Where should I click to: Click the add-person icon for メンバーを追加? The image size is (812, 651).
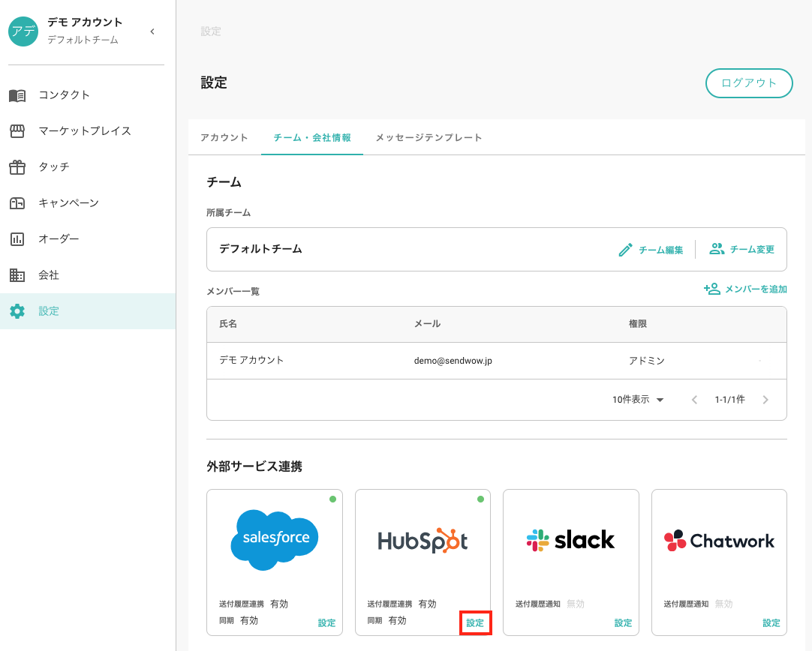click(x=711, y=289)
